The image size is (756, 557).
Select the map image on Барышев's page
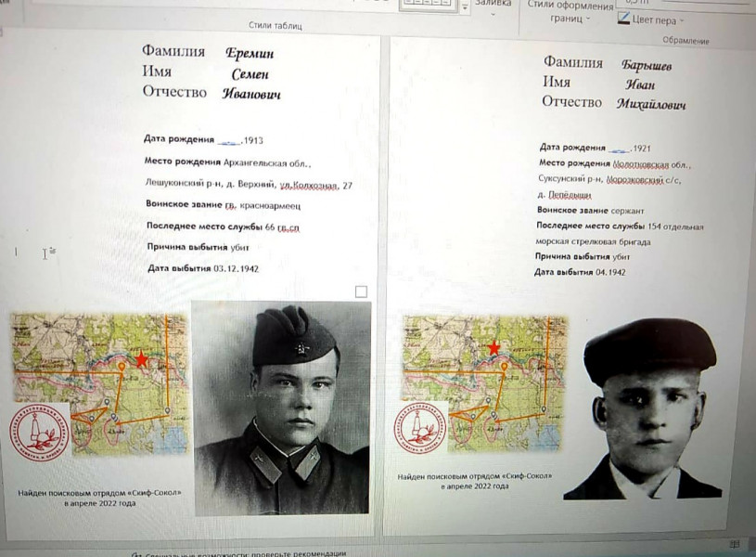pos(485,383)
